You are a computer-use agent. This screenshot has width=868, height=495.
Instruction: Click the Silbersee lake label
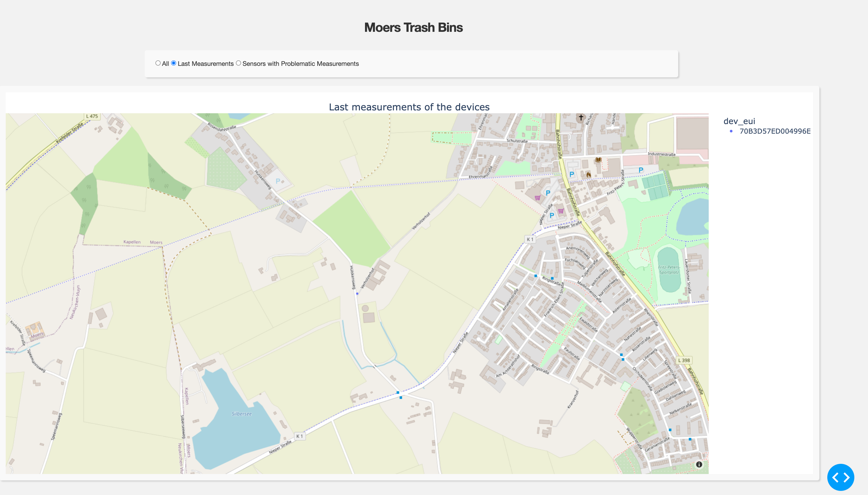tap(242, 414)
